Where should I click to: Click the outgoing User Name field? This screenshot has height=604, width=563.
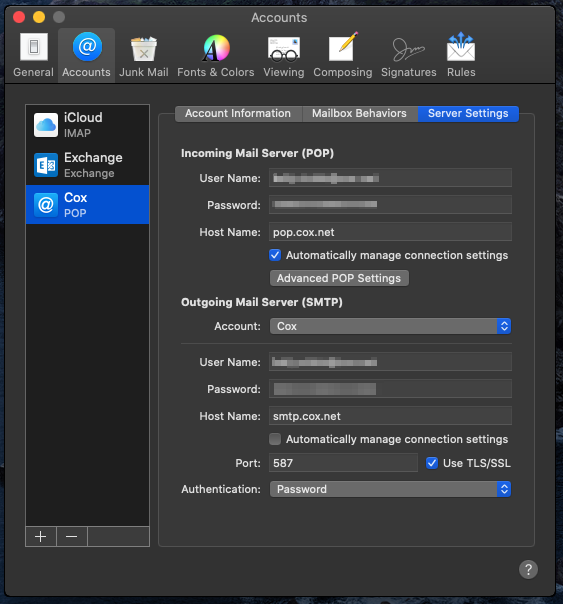tap(390, 362)
